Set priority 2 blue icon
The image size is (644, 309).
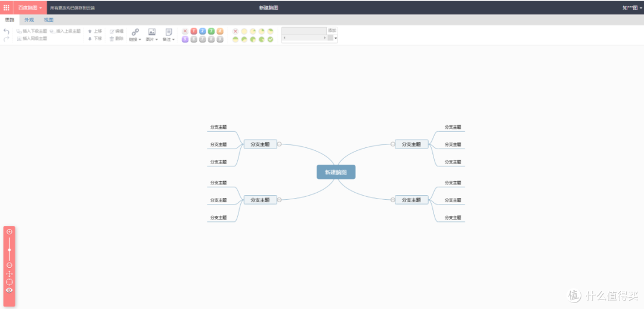[x=203, y=31]
